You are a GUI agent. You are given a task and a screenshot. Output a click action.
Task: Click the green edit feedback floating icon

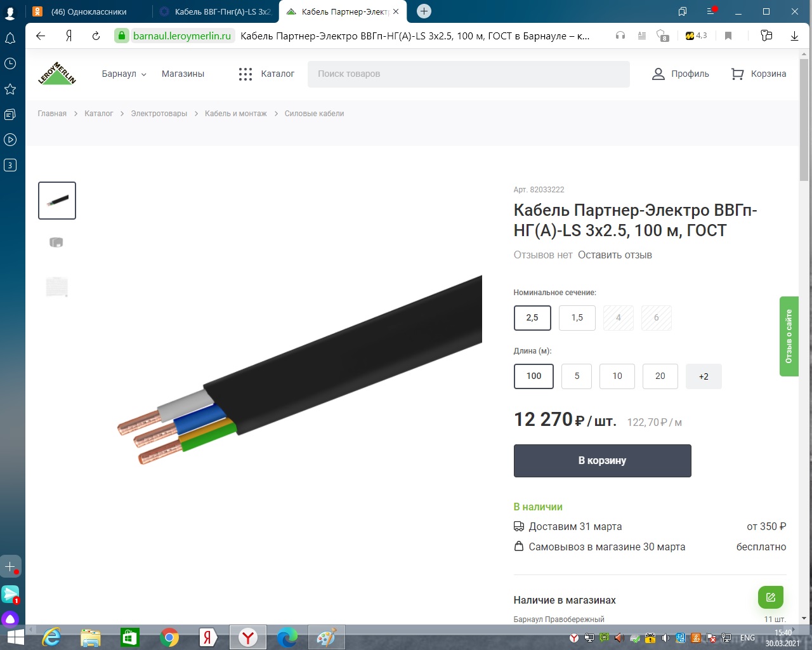(x=771, y=597)
